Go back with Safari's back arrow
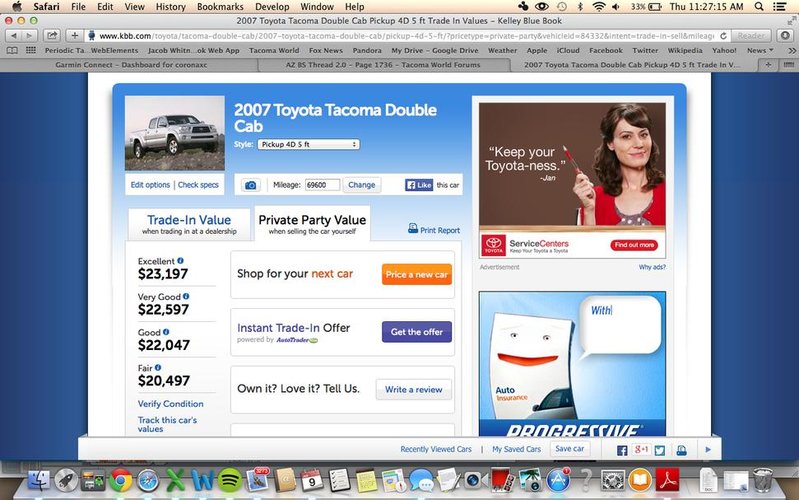799x500 pixels. (14, 36)
